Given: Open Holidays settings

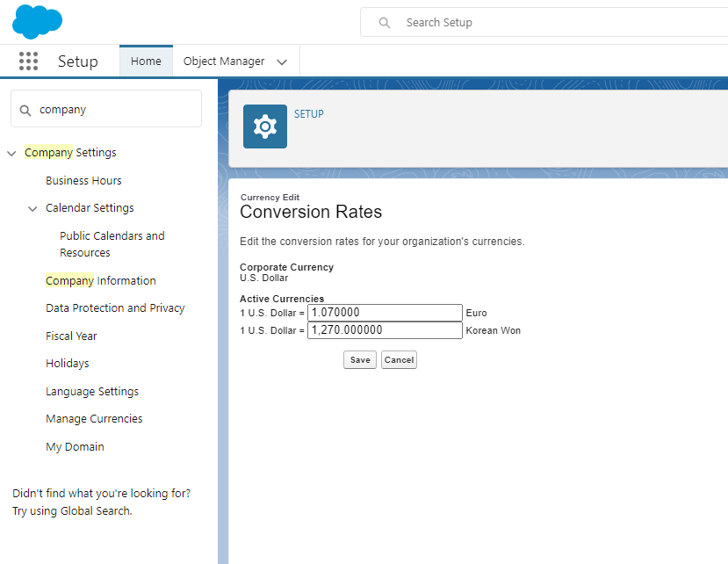Looking at the screenshot, I should click(x=68, y=364).
